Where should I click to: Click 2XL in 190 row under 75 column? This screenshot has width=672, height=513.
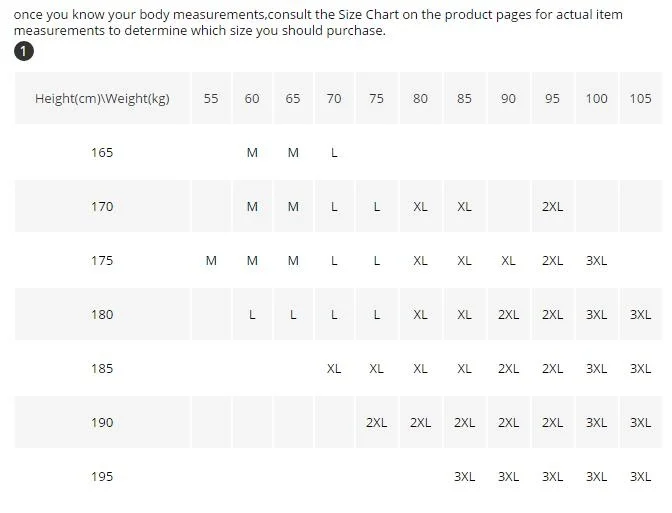pos(376,422)
